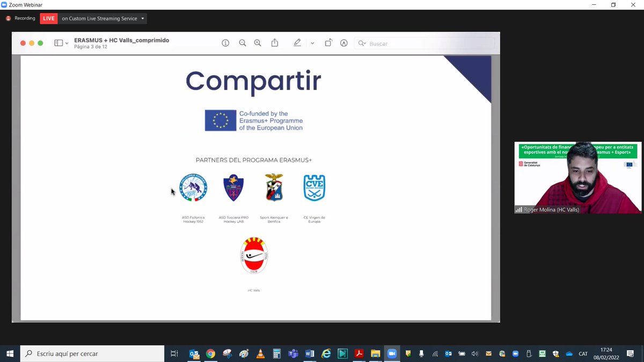This screenshot has width=644, height=362.
Task: Open Calculator from the taskbar
Action: (x=277, y=353)
